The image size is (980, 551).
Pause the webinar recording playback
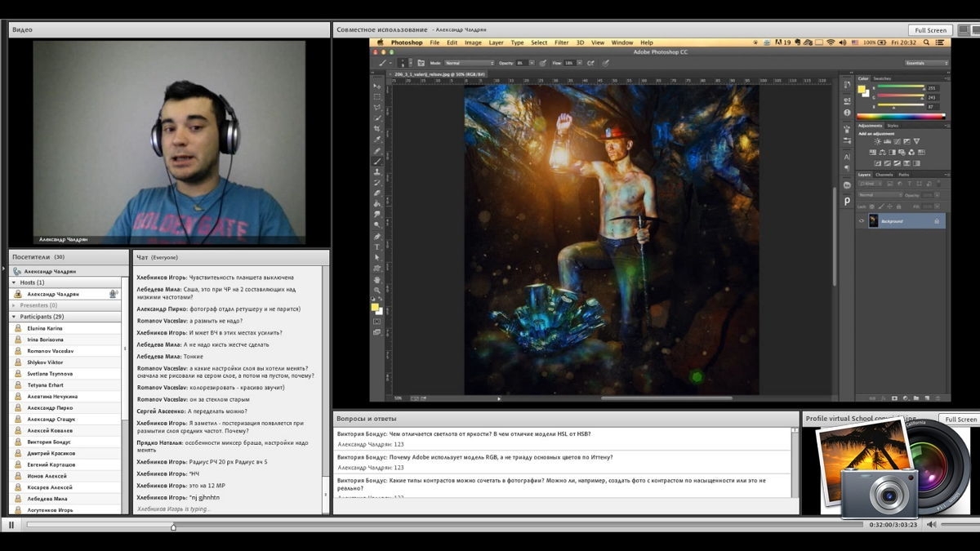click(11, 525)
